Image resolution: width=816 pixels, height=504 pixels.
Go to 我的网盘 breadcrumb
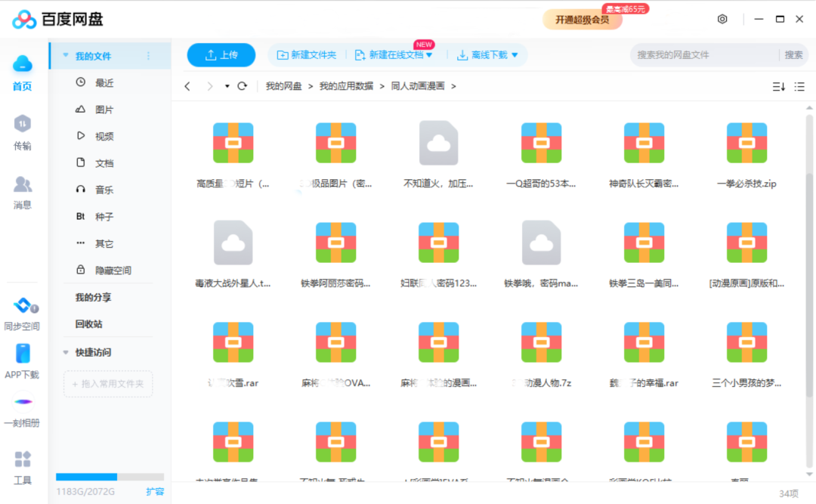[283, 86]
